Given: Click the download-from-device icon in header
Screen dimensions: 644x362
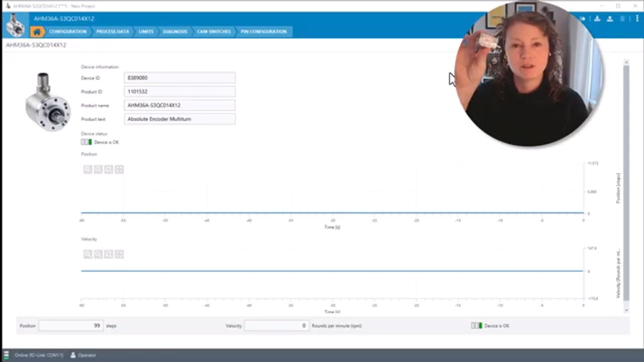Looking at the screenshot, I should point(597,19).
